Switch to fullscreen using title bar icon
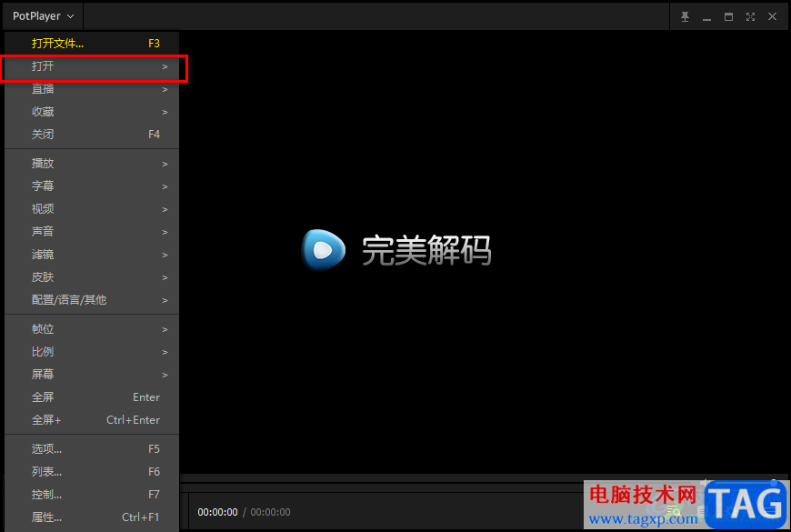The height and width of the screenshot is (532, 791). pos(751,16)
